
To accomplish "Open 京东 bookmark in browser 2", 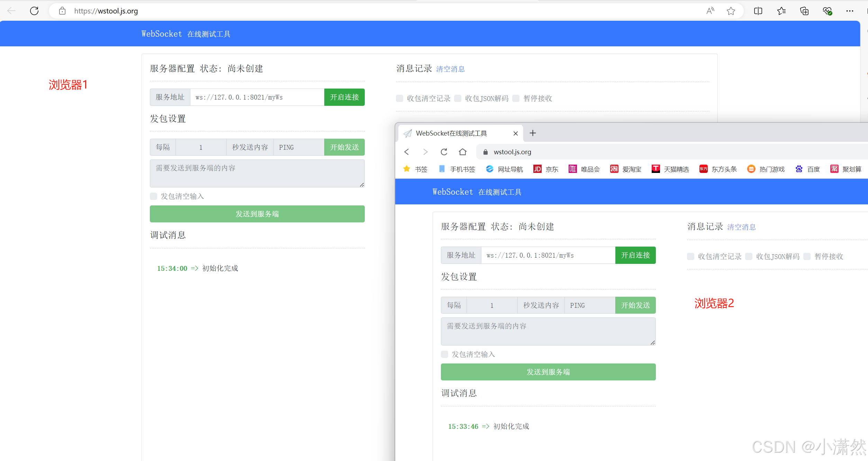I will point(546,169).
